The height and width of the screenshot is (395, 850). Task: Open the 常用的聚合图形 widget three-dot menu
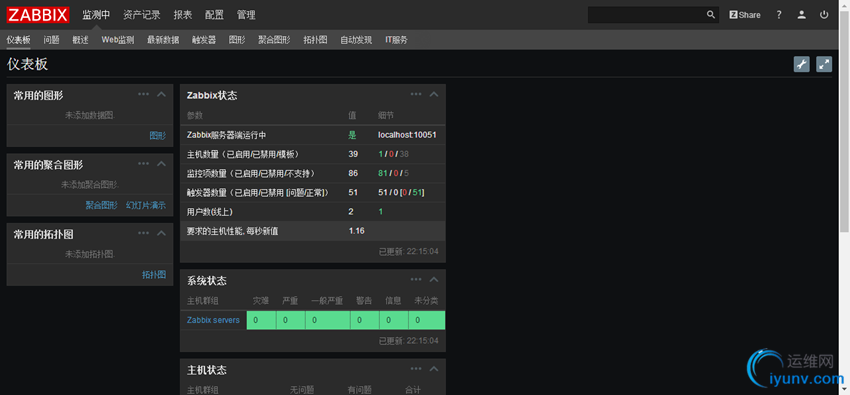point(143,164)
